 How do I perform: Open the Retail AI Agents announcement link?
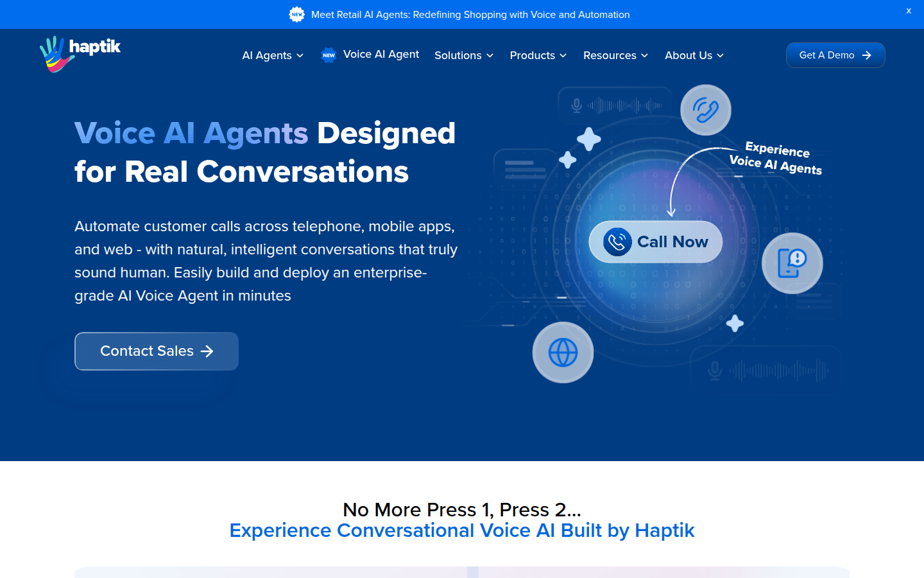point(470,14)
